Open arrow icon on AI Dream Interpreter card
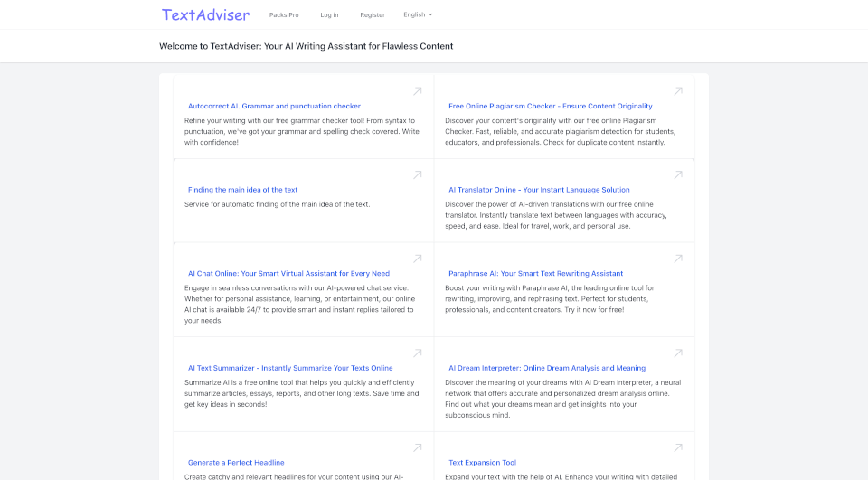 (678, 353)
